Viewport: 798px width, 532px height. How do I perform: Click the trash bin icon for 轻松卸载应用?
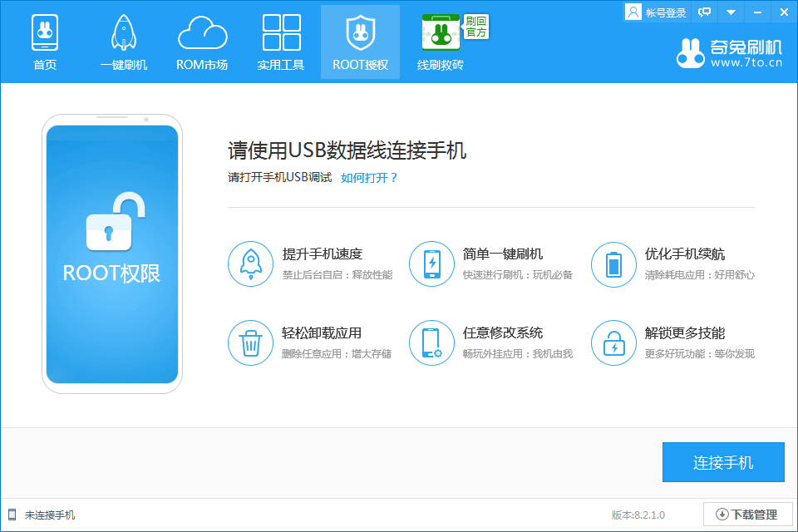click(251, 342)
